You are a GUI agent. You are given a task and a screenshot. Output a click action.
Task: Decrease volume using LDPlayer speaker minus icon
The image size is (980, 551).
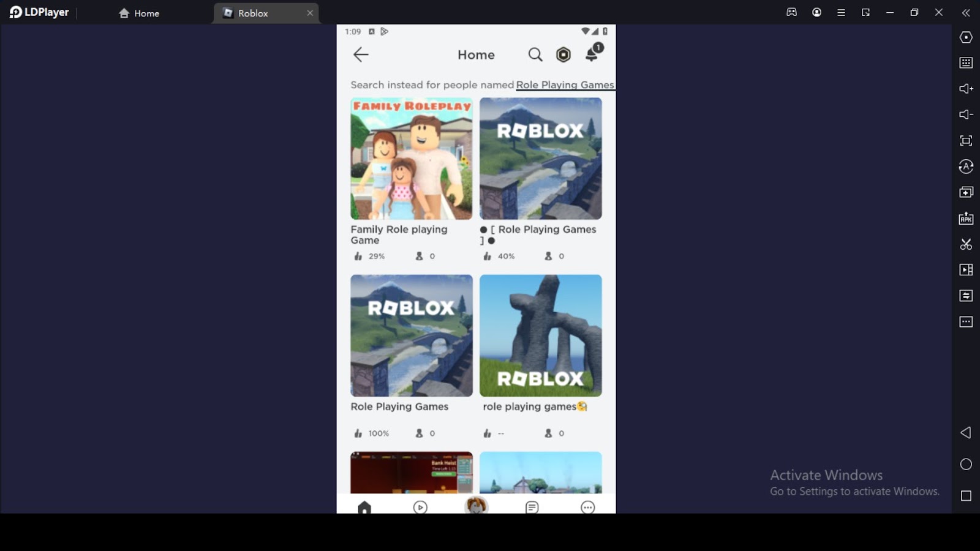966,114
